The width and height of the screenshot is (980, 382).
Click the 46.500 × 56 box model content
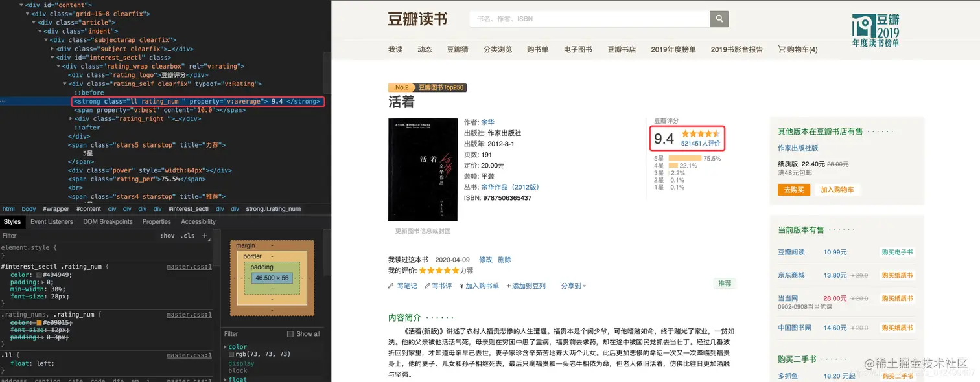coord(272,278)
